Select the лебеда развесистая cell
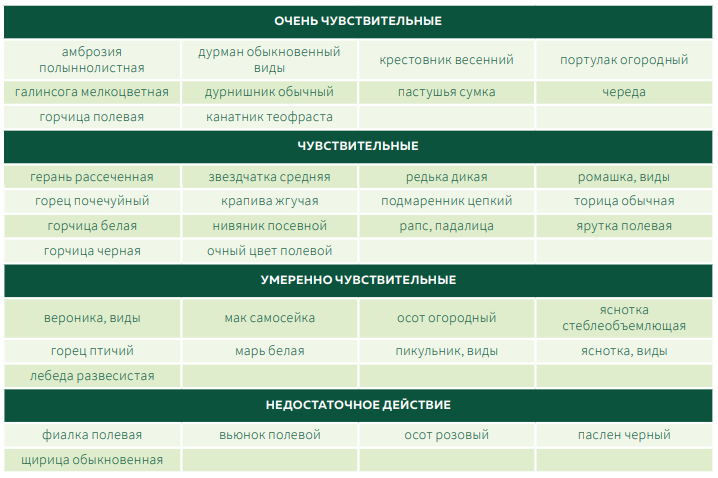The height and width of the screenshot is (478, 718). pyautogui.click(x=92, y=376)
